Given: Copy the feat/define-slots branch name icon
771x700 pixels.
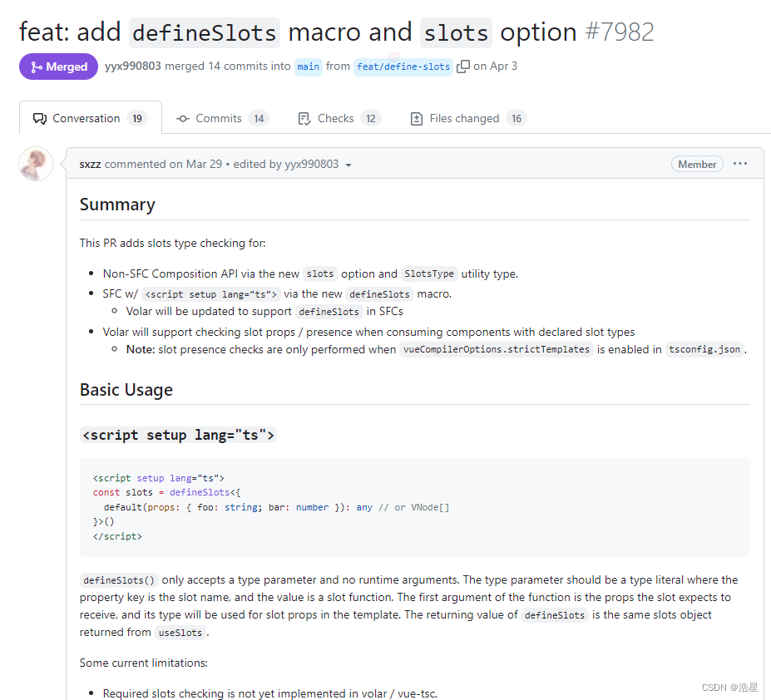Looking at the screenshot, I should (462, 67).
